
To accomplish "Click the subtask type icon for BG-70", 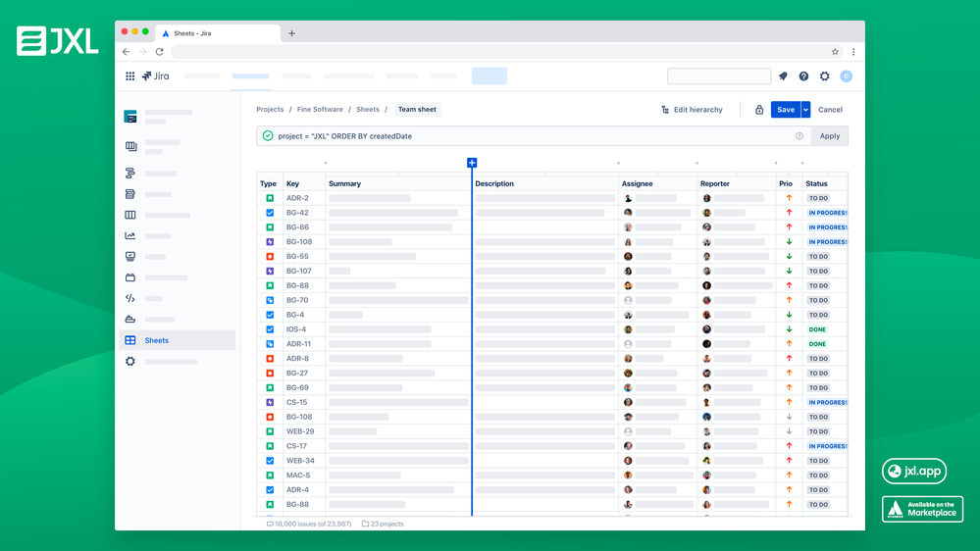I will (x=270, y=300).
